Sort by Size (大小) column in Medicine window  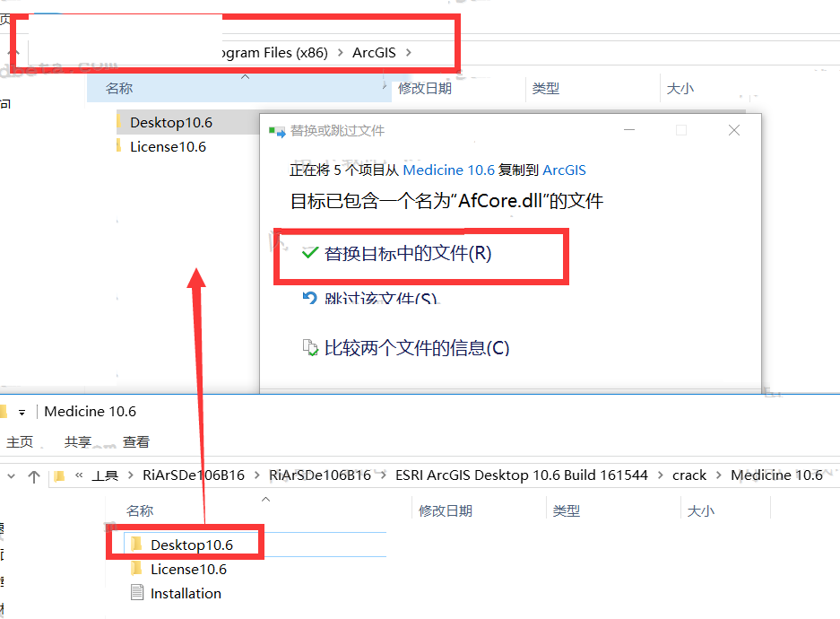[701, 510]
